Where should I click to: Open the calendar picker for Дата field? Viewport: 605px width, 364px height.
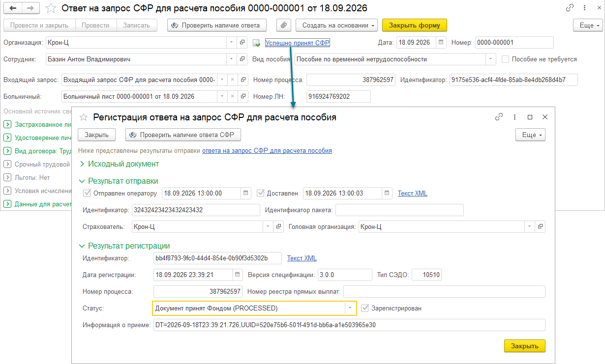[441, 42]
